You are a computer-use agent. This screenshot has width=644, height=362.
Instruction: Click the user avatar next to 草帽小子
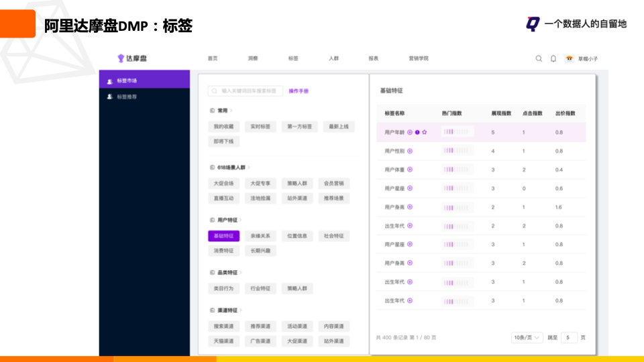click(x=570, y=59)
